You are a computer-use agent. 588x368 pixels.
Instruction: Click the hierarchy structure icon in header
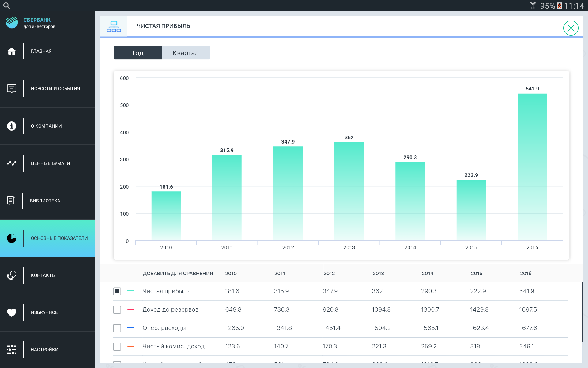pyautogui.click(x=114, y=27)
